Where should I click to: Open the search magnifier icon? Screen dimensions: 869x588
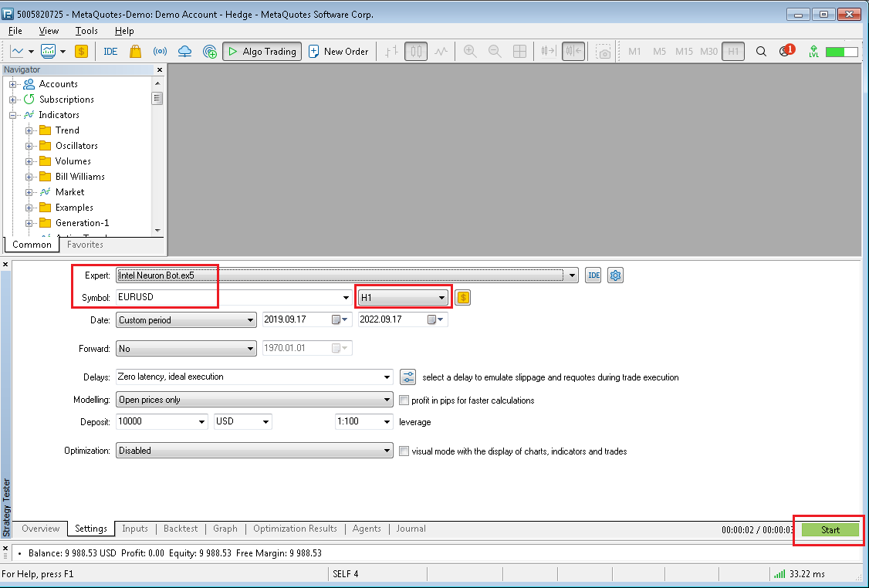coord(762,52)
